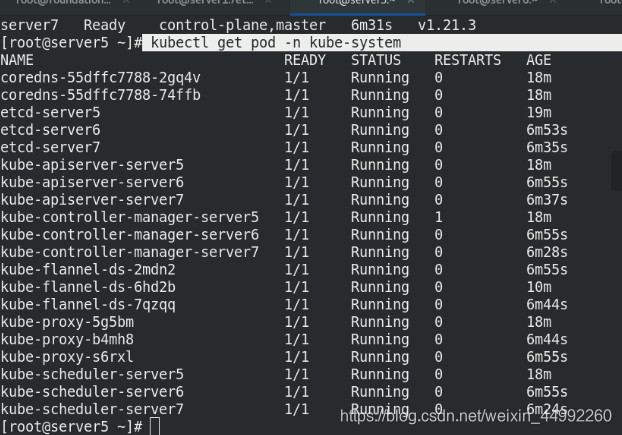
Task: Click the v1.21.3 version text
Action: 447,25
